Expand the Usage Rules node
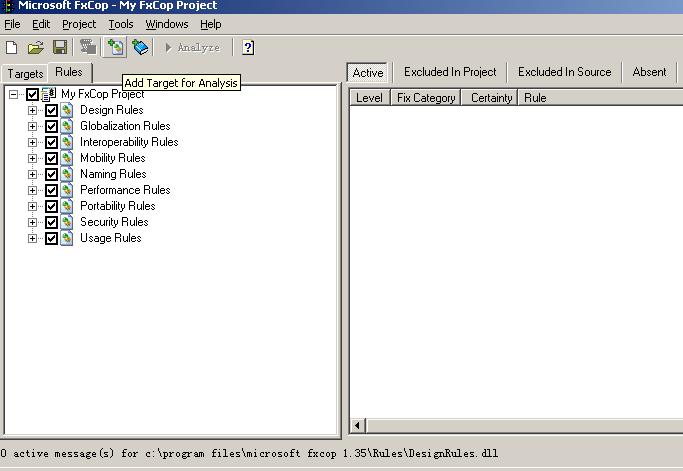The image size is (683, 471). (32, 238)
